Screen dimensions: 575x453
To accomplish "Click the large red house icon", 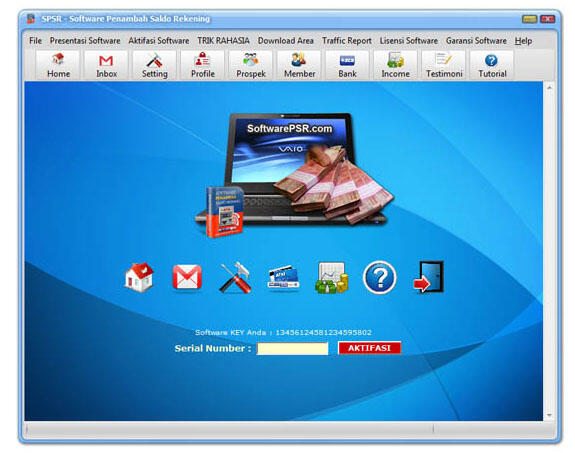I will (x=139, y=277).
